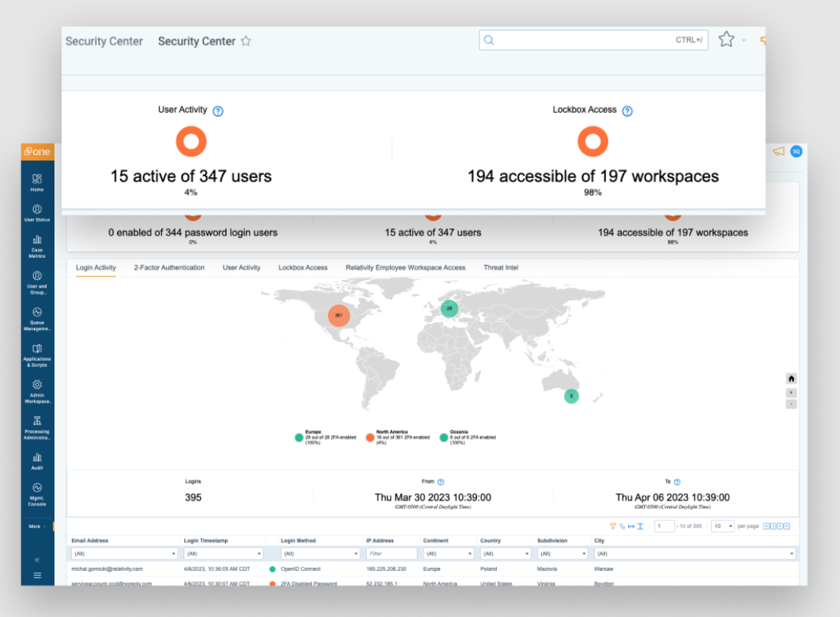Open the Login Method filter dropdown

320,554
